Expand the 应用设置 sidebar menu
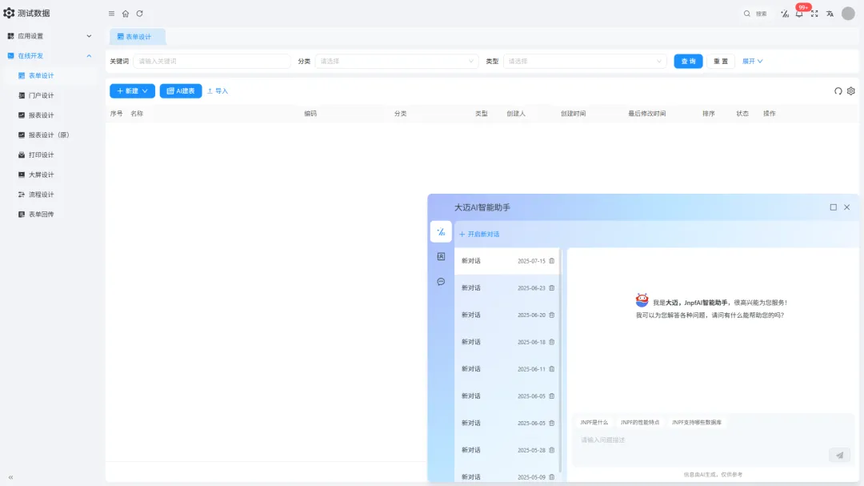The image size is (864, 486). 49,36
